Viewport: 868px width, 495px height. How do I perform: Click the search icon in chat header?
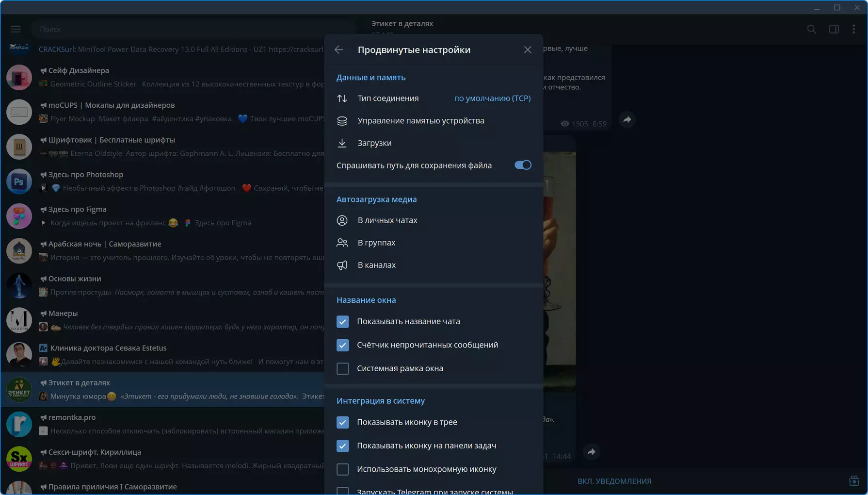811,29
